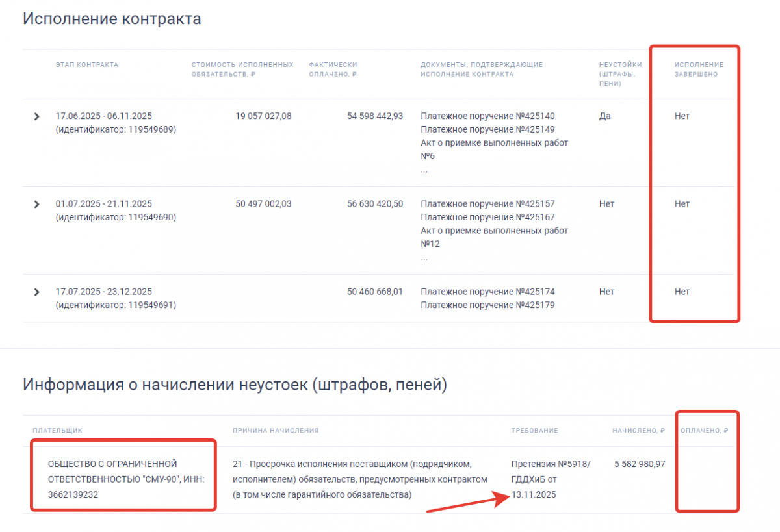Click the accrued amount 5 582 980,97
The width and height of the screenshot is (780, 532).
click(639, 464)
